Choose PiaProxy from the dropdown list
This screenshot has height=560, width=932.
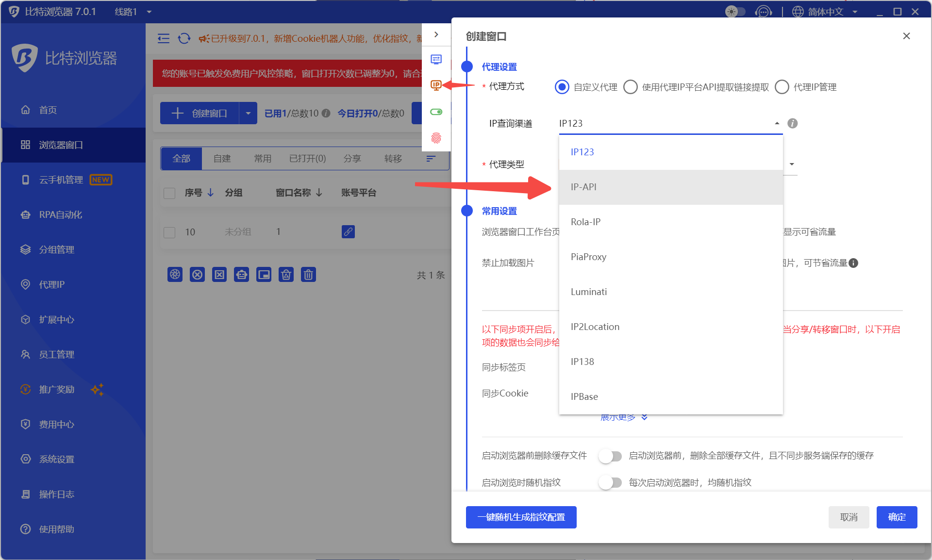671,257
